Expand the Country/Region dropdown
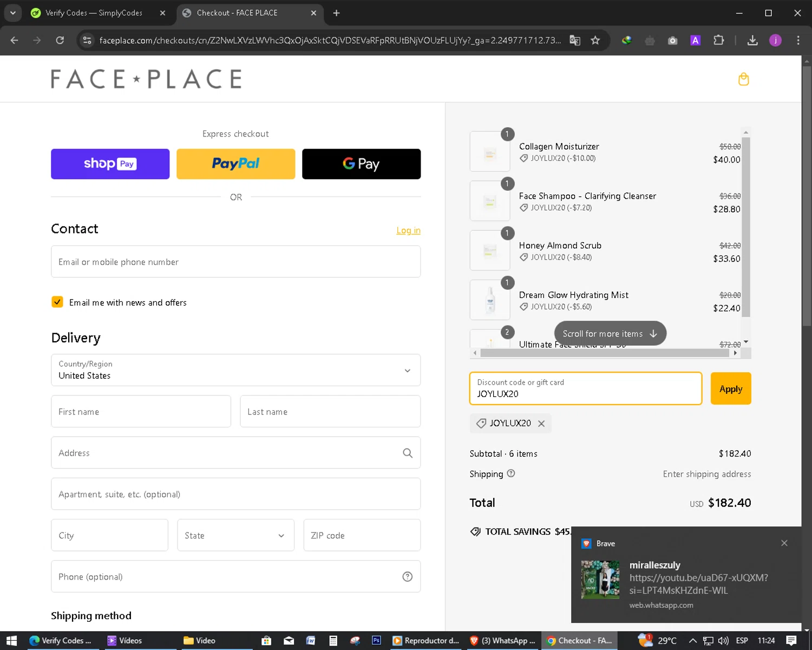The width and height of the screenshot is (812, 650). (x=235, y=370)
